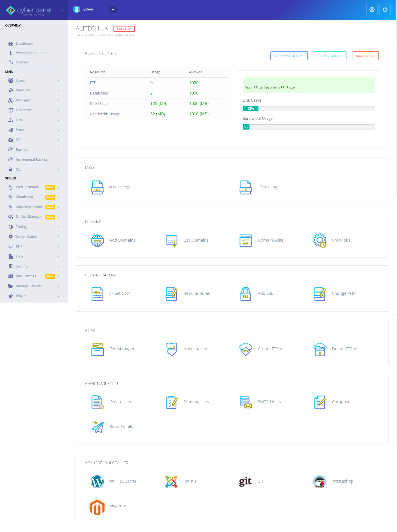
Task: Open the settings gear icon in header
Action: pyautogui.click(x=372, y=9)
